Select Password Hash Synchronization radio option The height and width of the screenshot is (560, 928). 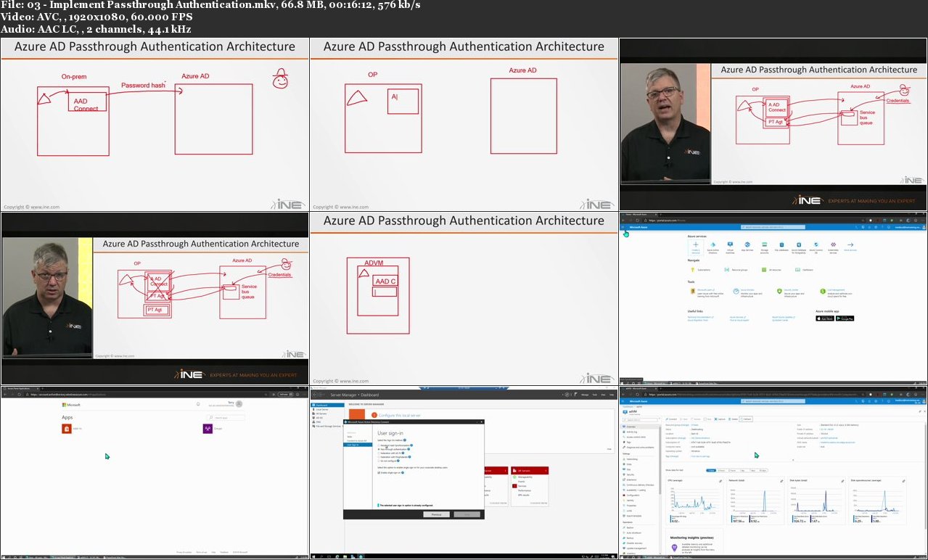(379, 445)
